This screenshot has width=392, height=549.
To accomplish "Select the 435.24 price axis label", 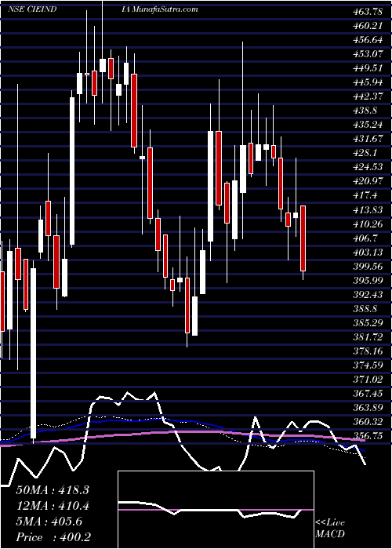I will [367, 125].
